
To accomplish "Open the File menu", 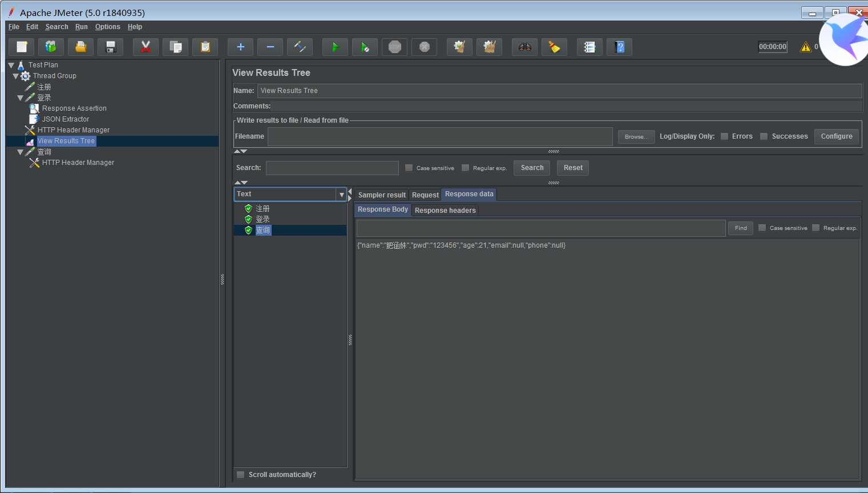I will point(14,27).
